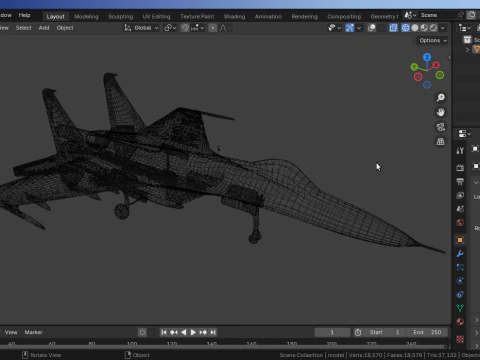
Task: Open the viewport Object menu
Action: tap(65, 28)
